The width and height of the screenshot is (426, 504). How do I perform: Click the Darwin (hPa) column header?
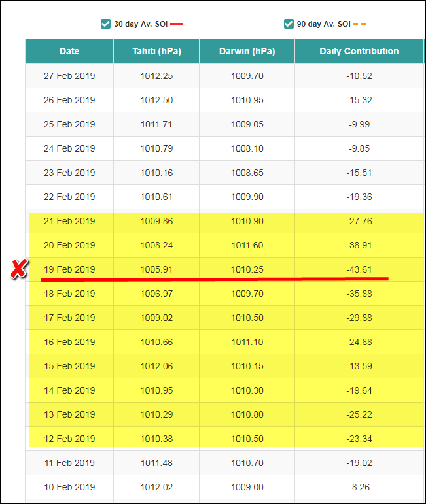pos(247,51)
